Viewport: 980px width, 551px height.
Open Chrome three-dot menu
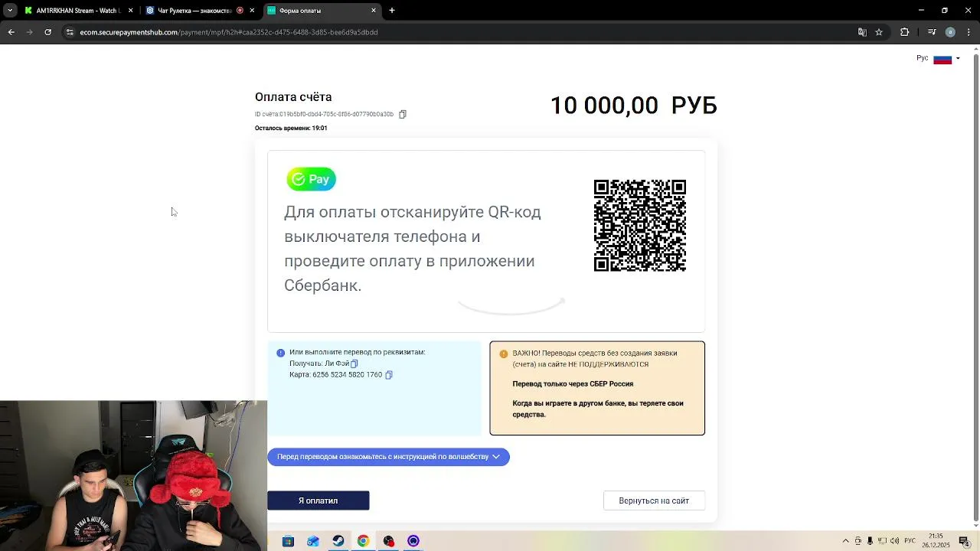pyautogui.click(x=968, y=32)
